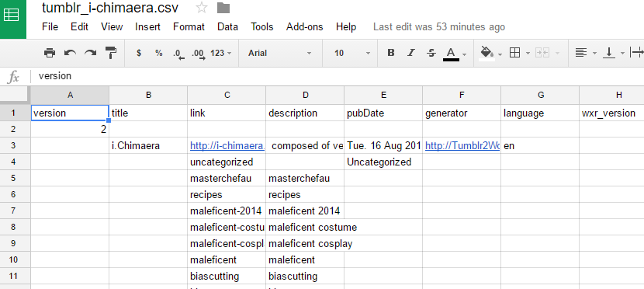The width and height of the screenshot is (644, 289).
Task: Open the 123 more formats dropdown
Action: [221, 53]
